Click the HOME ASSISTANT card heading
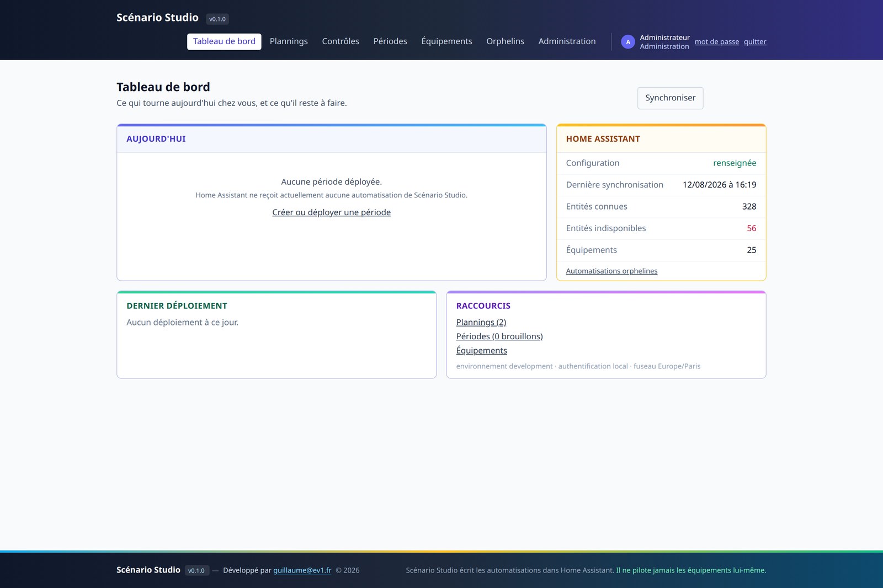 point(603,139)
